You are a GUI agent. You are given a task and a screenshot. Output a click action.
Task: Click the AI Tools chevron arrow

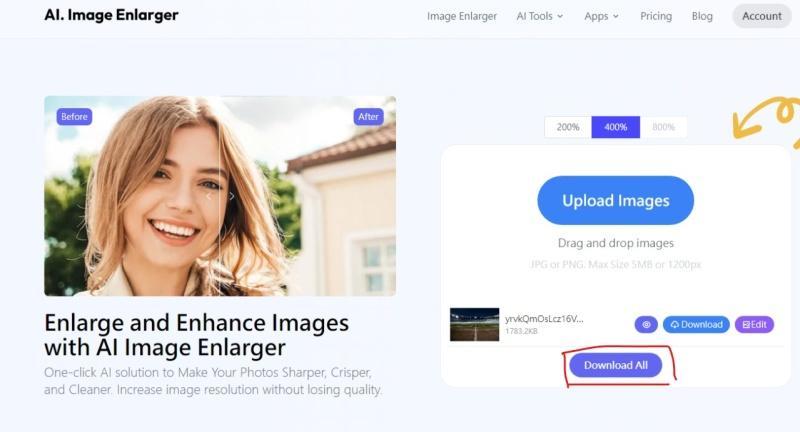pyautogui.click(x=560, y=16)
